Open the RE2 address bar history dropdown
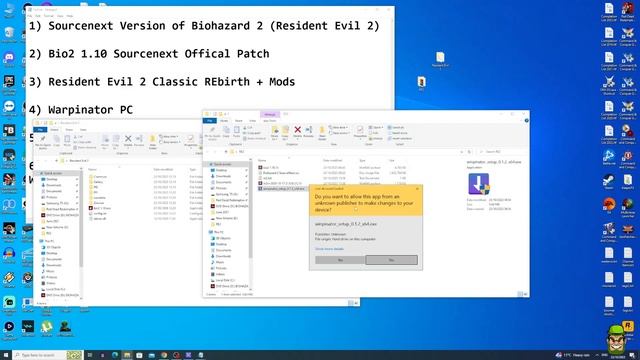This screenshot has height=360, width=640. pyautogui.click(x=462, y=152)
